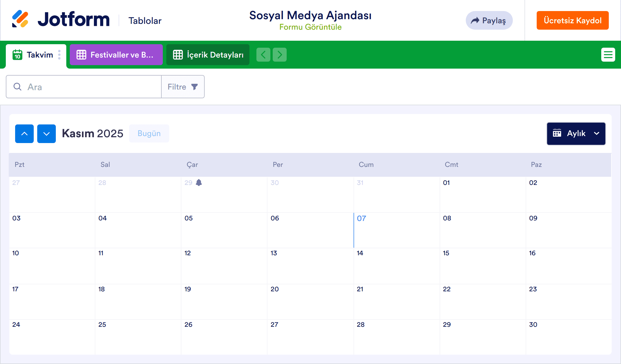Click the calendar icon inside the Aylık button
The image size is (621, 364).
click(557, 133)
